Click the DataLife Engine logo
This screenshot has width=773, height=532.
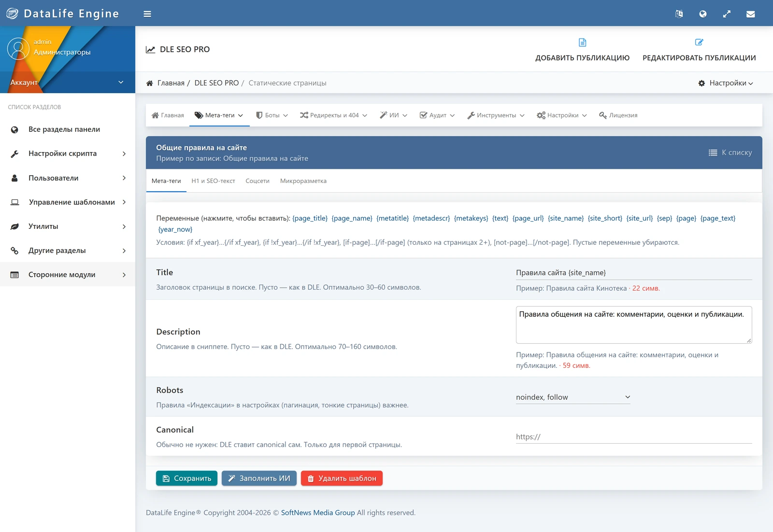[x=62, y=14]
